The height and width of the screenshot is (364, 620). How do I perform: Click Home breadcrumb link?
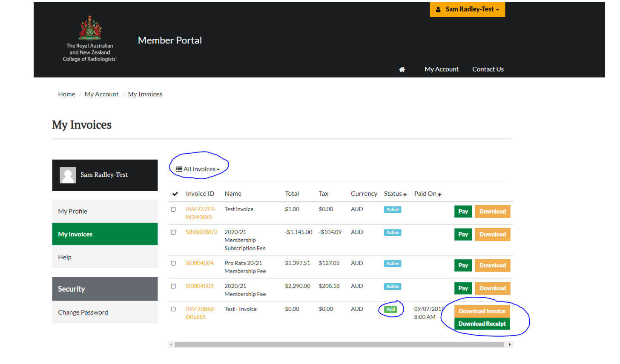tap(66, 94)
